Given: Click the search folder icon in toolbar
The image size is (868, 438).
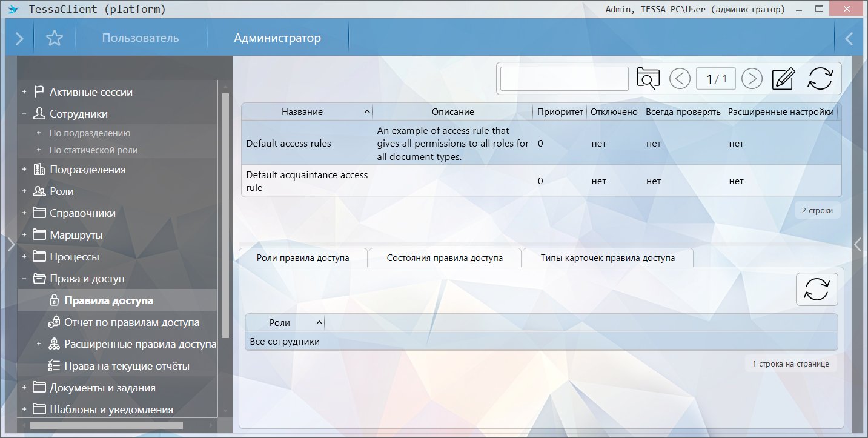Looking at the screenshot, I should 648,79.
